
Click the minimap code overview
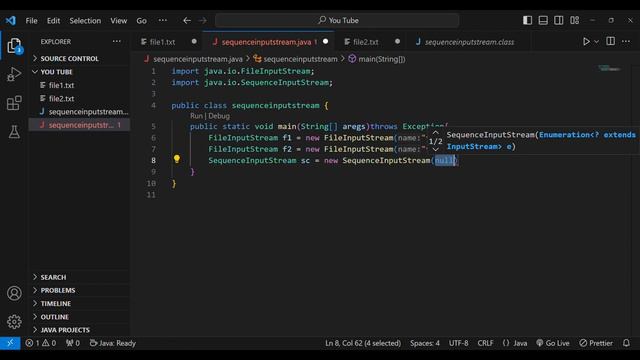(610, 68)
